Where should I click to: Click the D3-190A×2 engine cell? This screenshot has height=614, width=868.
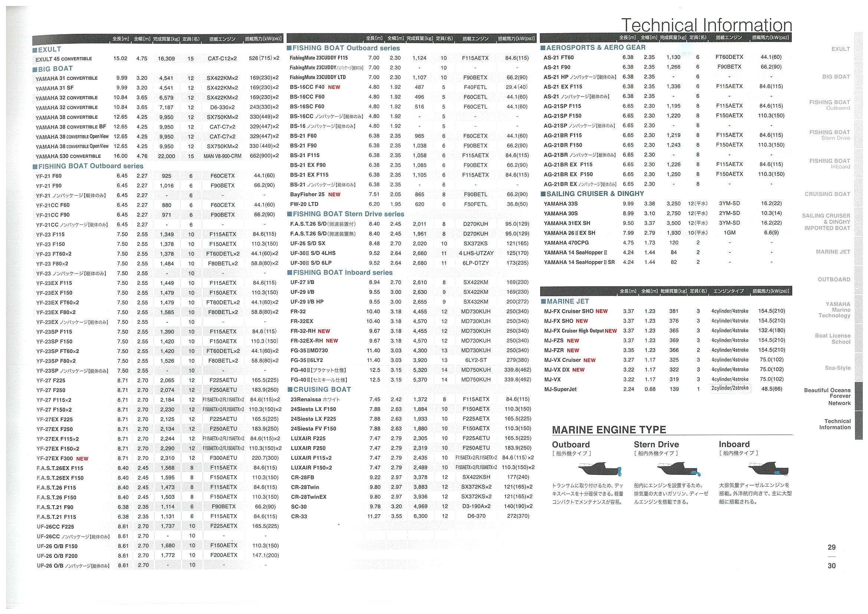476,506
